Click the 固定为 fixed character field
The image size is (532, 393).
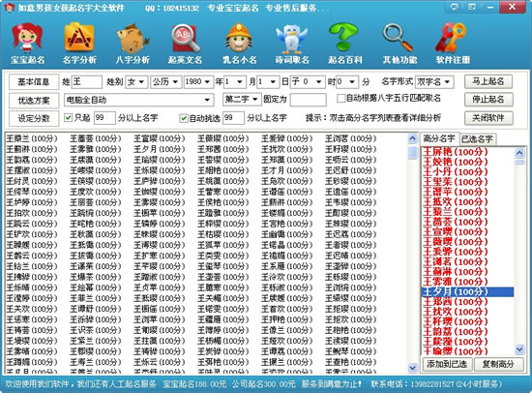pyautogui.click(x=309, y=100)
